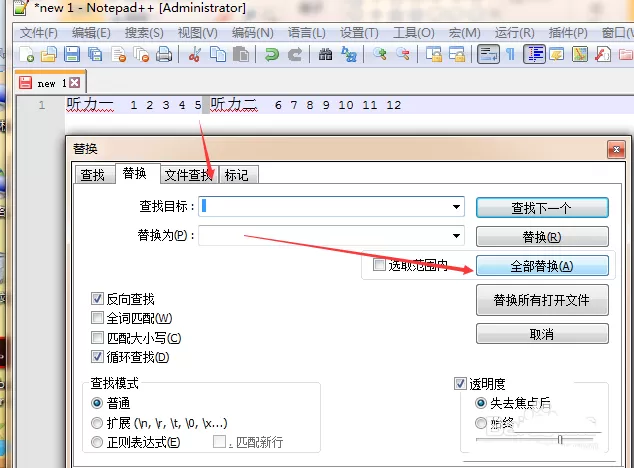
Task: Open the Function List icon
Action: tap(603, 55)
